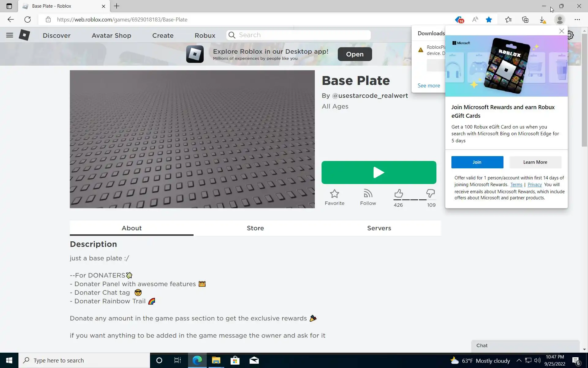
Task: Click the Roblox Search input field
Action: tap(303, 35)
